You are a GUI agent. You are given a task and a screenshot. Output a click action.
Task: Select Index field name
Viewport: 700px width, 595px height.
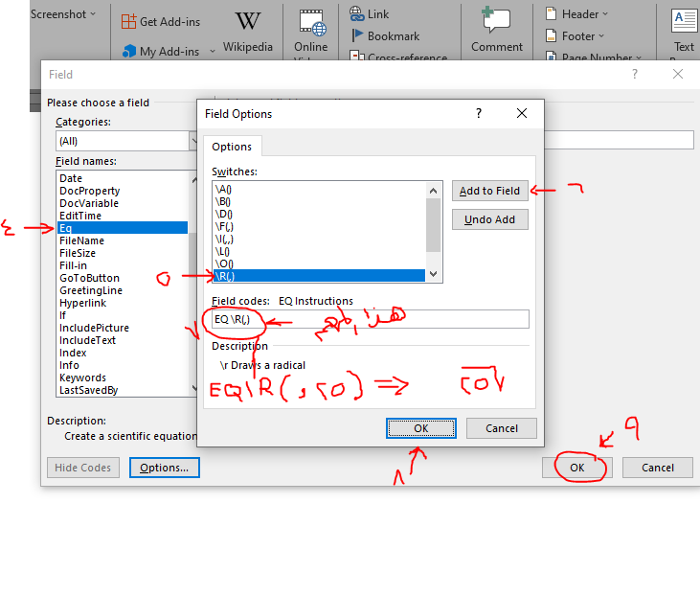123,353
